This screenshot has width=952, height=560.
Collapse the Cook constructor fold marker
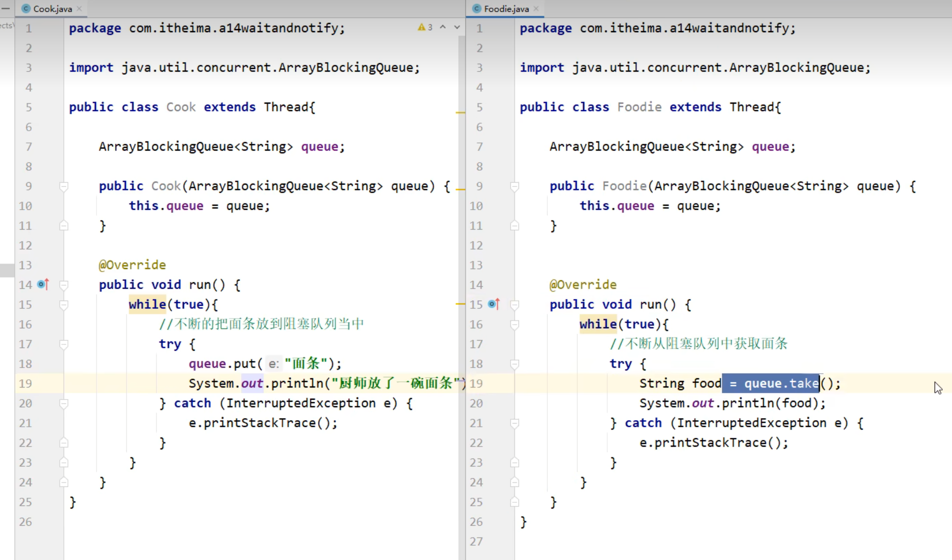pos(64,186)
